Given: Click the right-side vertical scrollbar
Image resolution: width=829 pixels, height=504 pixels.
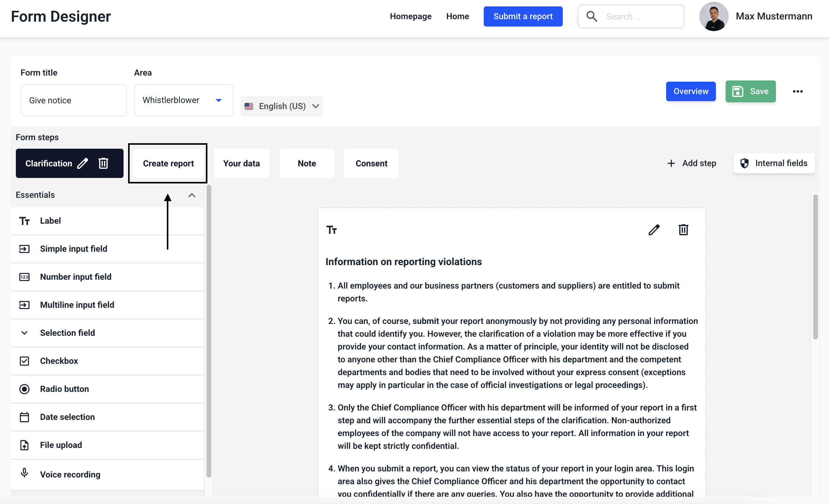Looking at the screenshot, I should (815, 267).
